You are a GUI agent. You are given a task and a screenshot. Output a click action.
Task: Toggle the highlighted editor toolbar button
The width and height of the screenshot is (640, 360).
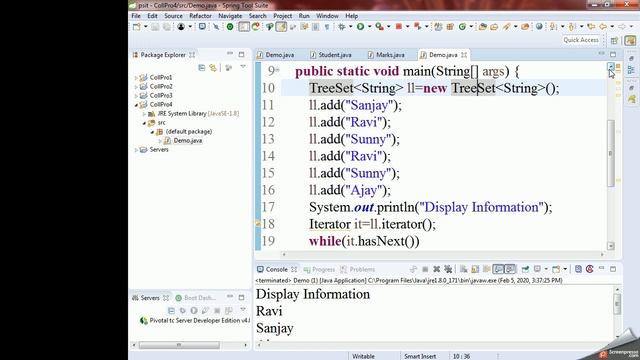pyautogui.click(x=243, y=27)
